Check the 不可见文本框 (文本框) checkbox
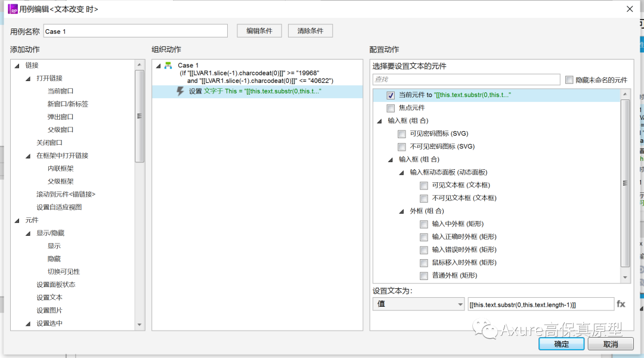Screen dimensions: 644x358 coord(424,198)
